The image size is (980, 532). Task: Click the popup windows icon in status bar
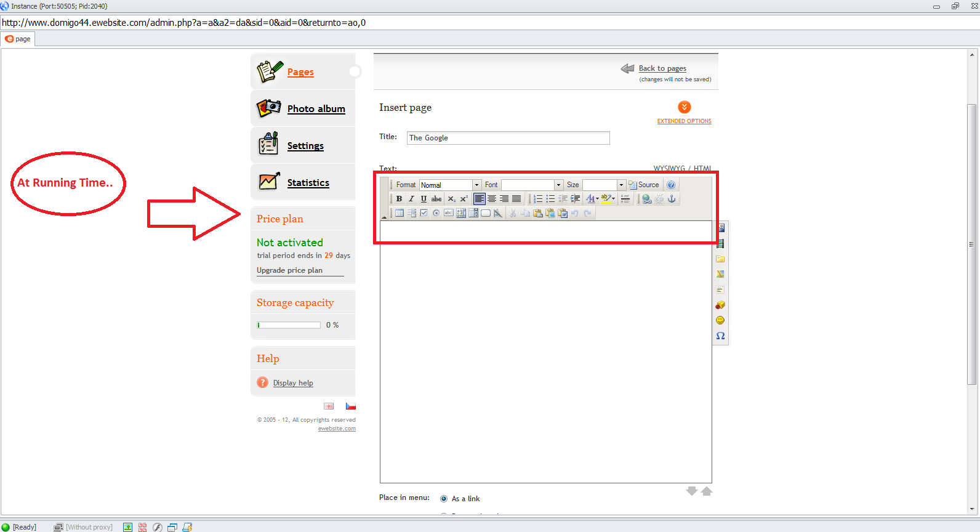coord(172,527)
